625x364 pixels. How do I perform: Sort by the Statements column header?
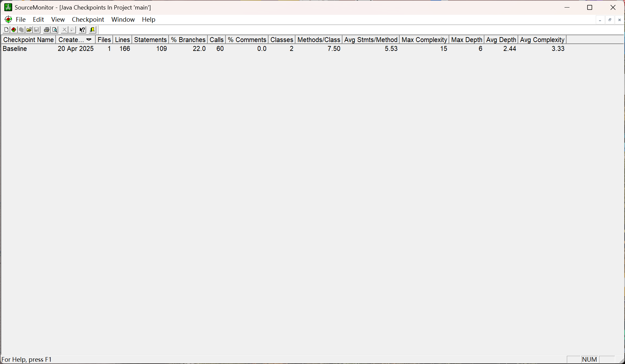[150, 40]
